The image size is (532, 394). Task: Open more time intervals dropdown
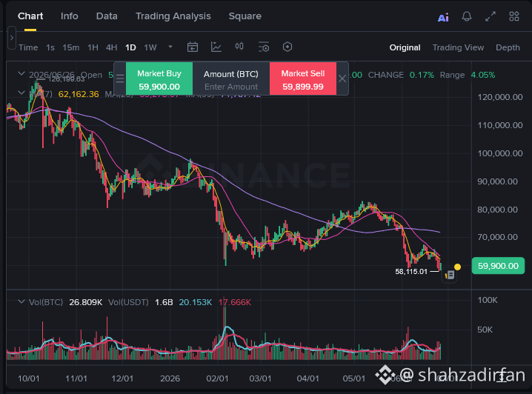[x=170, y=47]
